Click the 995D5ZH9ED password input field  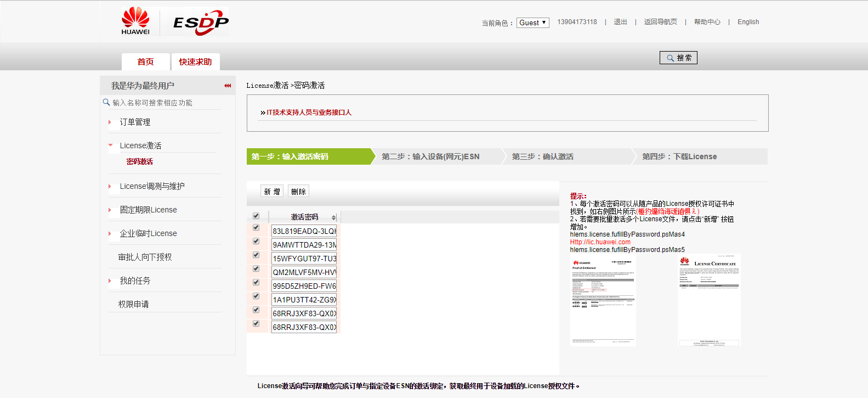(304, 286)
